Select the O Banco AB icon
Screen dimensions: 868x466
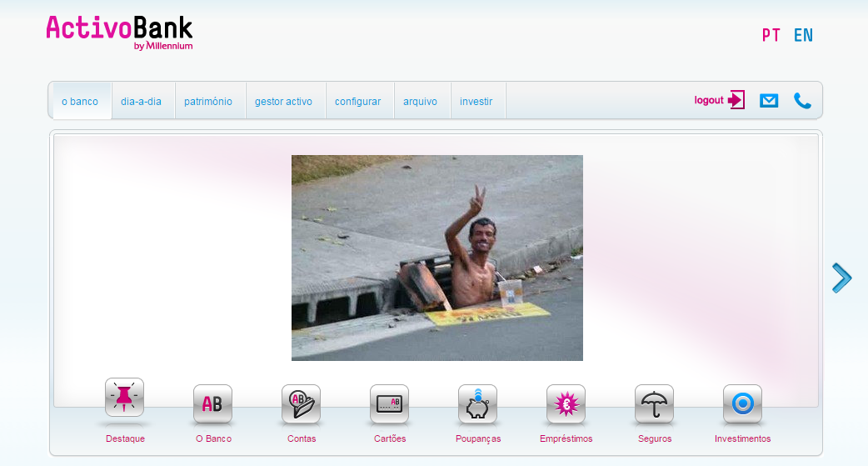pos(212,404)
